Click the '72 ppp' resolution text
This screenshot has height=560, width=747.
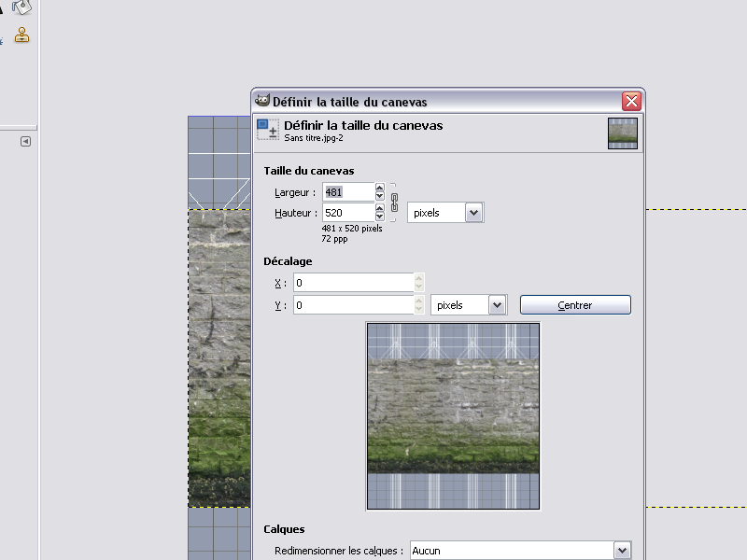point(334,239)
